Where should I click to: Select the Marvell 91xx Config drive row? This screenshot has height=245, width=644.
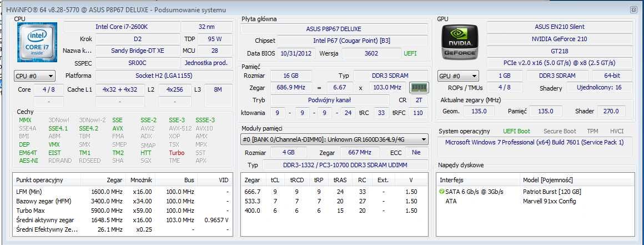(535, 201)
